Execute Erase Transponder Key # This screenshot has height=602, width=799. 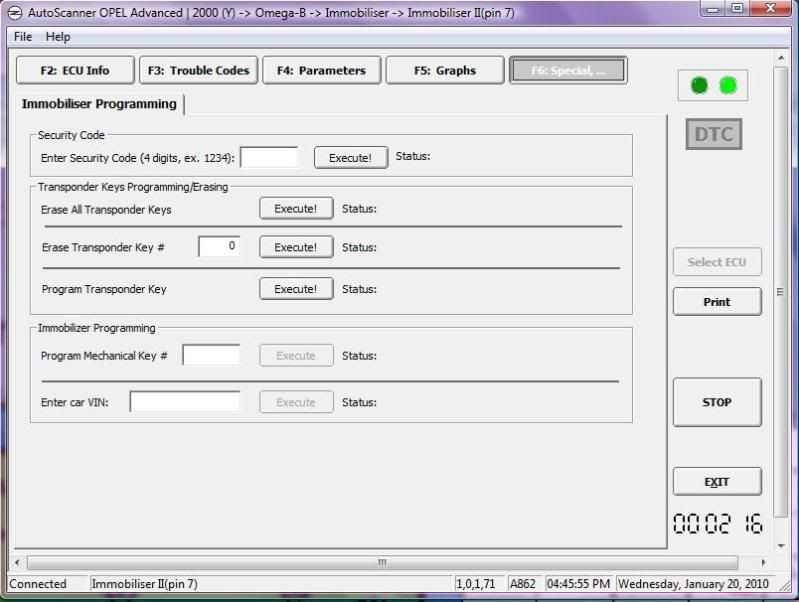pyautogui.click(x=296, y=247)
